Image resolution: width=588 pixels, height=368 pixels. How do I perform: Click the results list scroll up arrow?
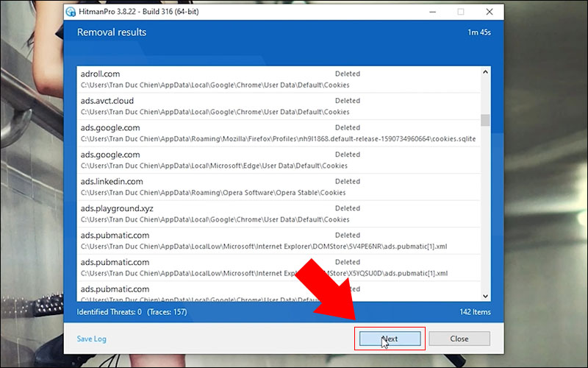pos(485,71)
